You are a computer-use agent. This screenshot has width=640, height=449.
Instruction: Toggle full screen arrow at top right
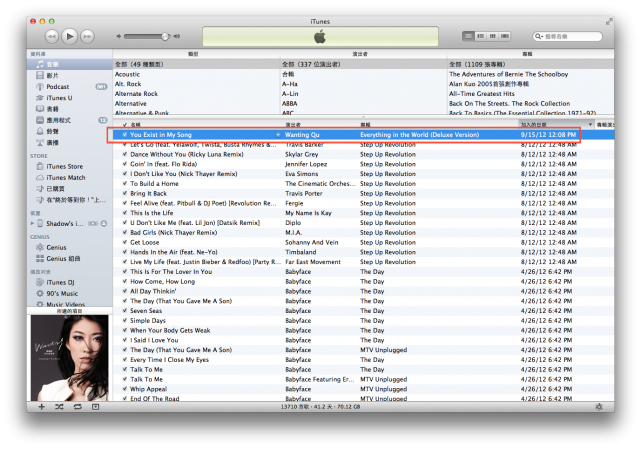point(609,21)
